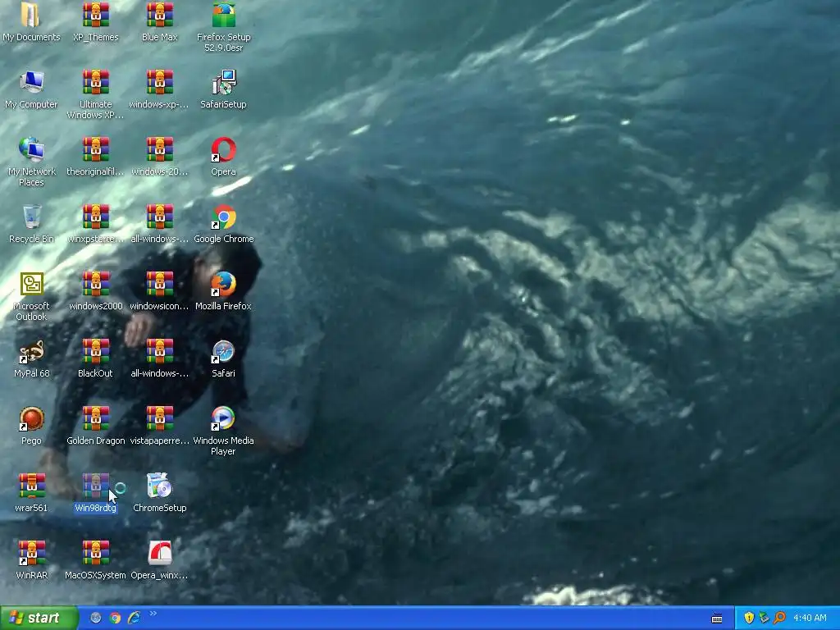840x630 pixels.
Task: Select the wrar561 installer icon
Action: coord(31,486)
